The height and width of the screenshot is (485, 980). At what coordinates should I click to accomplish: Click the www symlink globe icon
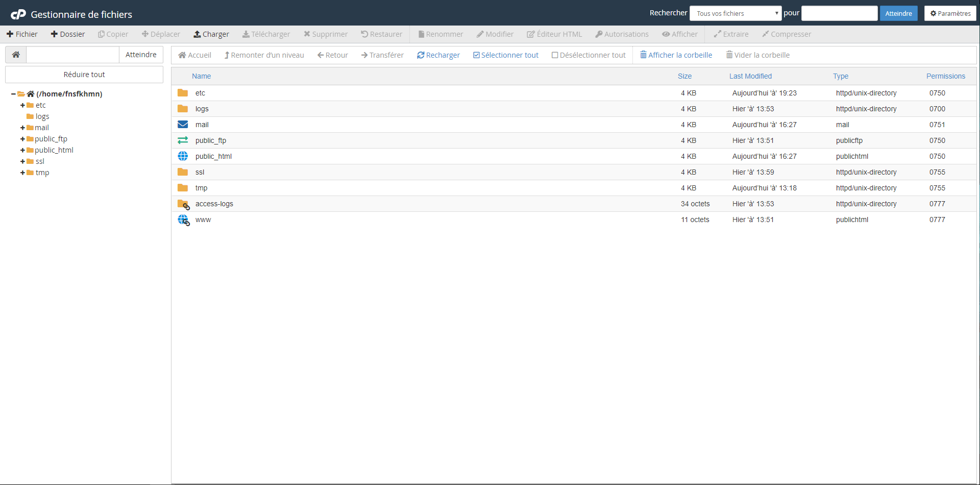pyautogui.click(x=183, y=220)
